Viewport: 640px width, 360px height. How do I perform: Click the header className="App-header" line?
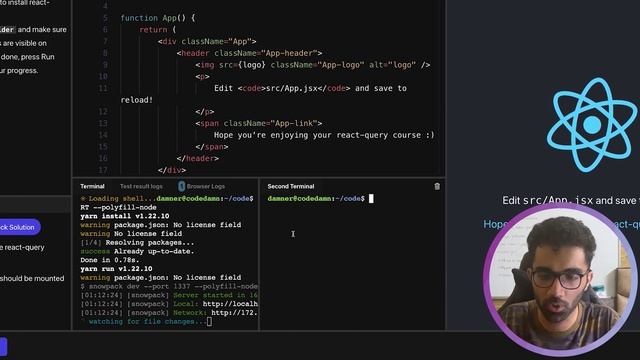click(249, 53)
